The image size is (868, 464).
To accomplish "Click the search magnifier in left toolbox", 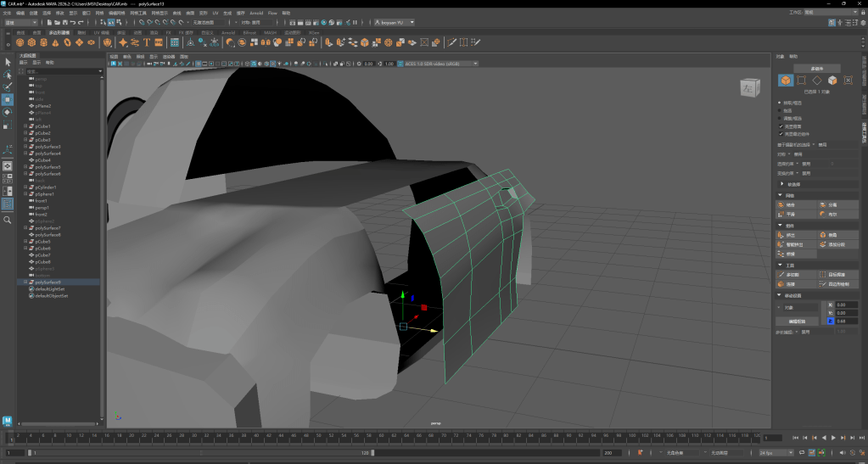I will pyautogui.click(x=8, y=220).
